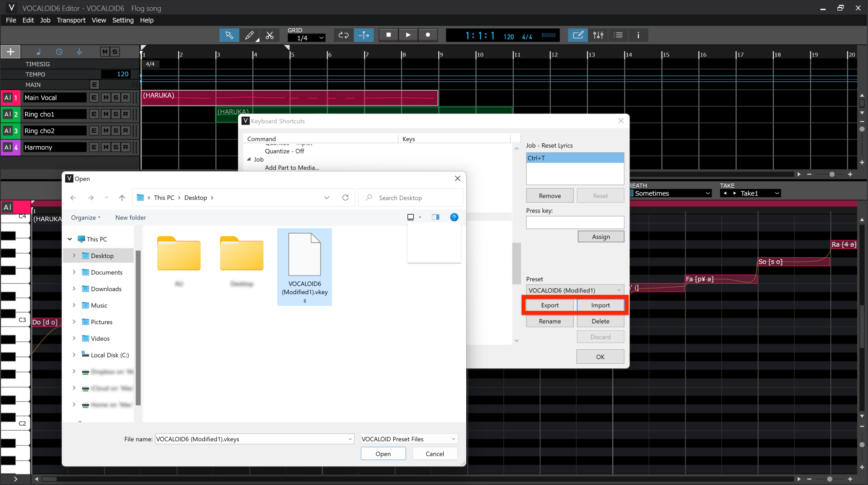Enable record on Ring cho1 track
868x485 pixels.
tap(125, 114)
